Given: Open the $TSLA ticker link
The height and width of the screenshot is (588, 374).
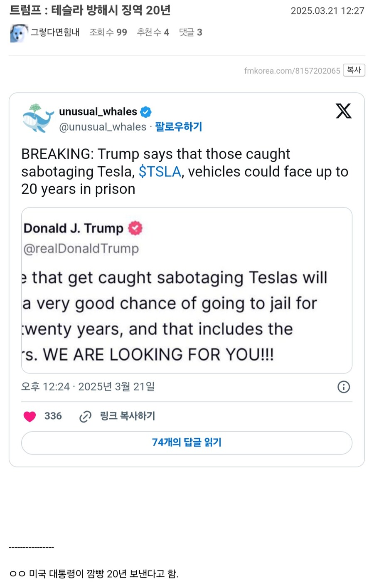Looking at the screenshot, I should pos(160,171).
